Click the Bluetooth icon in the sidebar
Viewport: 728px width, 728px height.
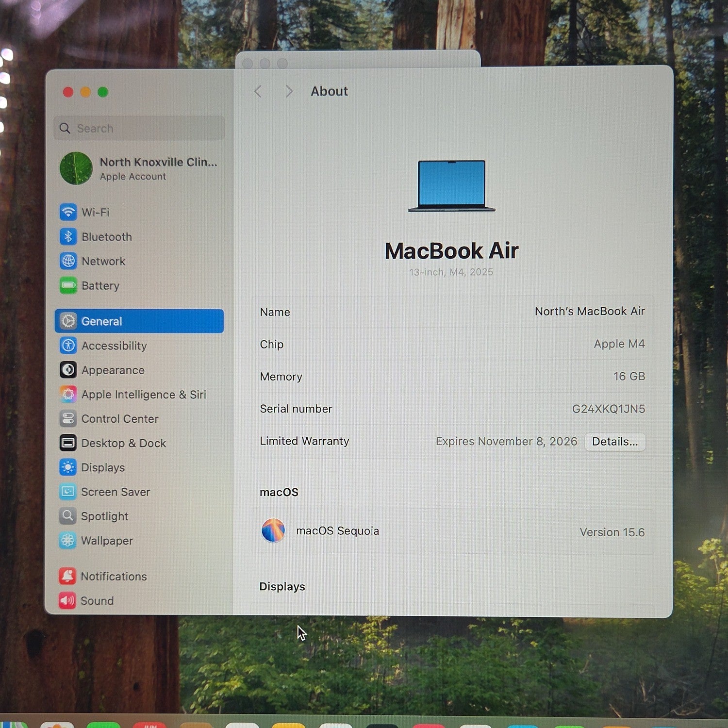(68, 236)
